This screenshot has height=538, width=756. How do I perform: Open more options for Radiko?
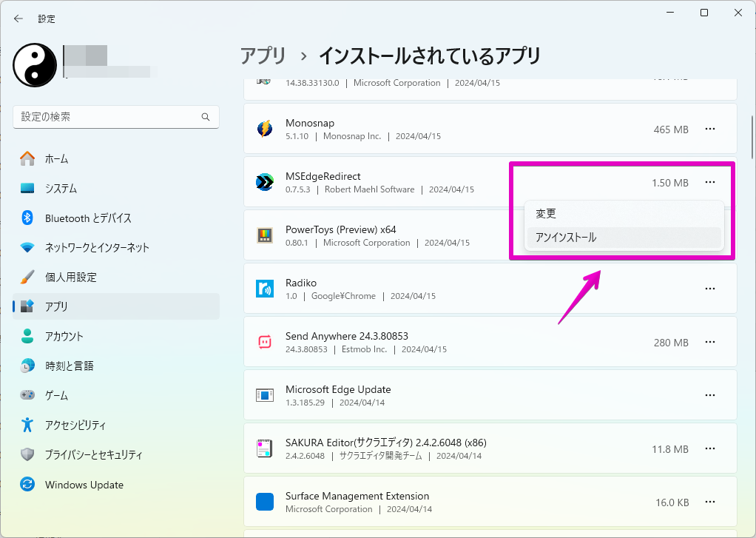coord(709,289)
